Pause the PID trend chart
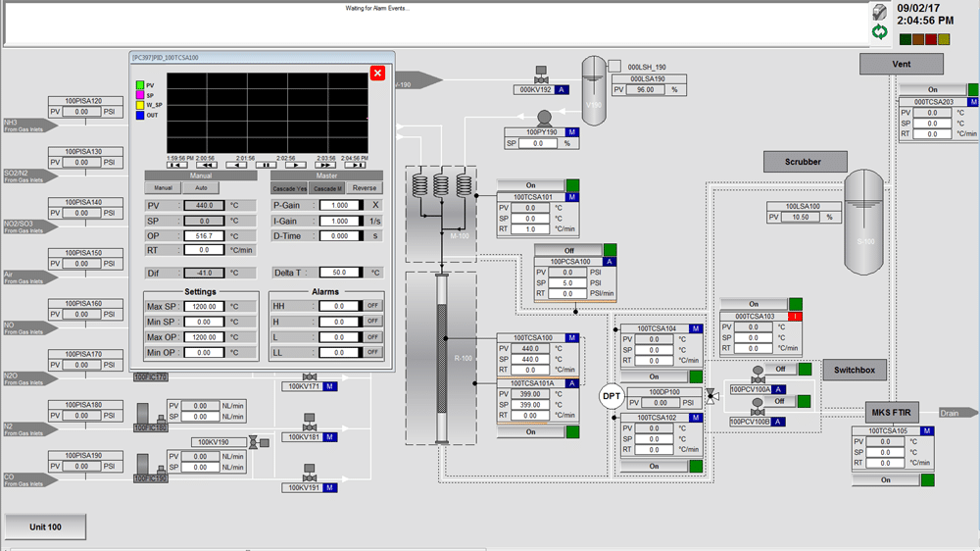 [x=267, y=165]
